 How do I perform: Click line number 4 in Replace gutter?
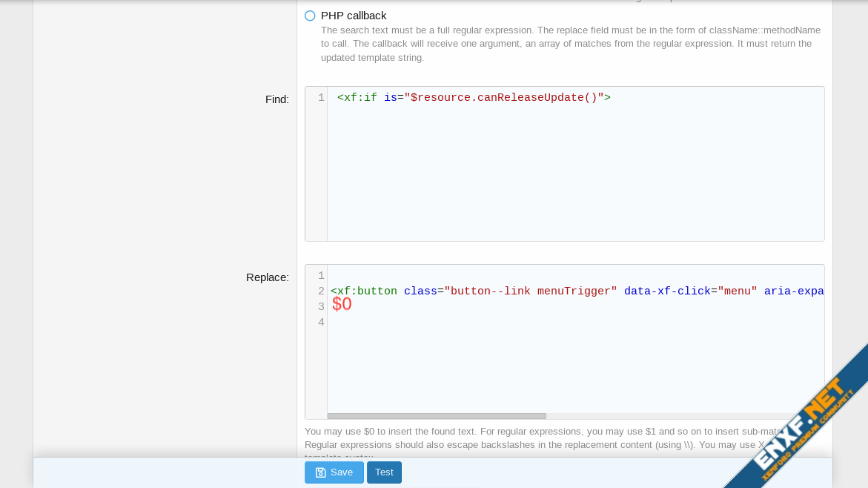(320, 323)
